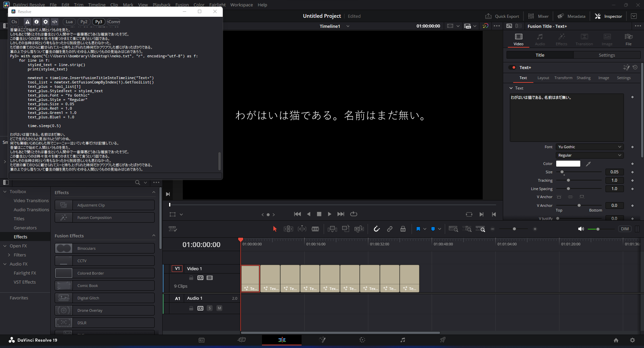Toggle the timeline Snapping magnet icon
The height and width of the screenshot is (348, 644).
pos(377,229)
